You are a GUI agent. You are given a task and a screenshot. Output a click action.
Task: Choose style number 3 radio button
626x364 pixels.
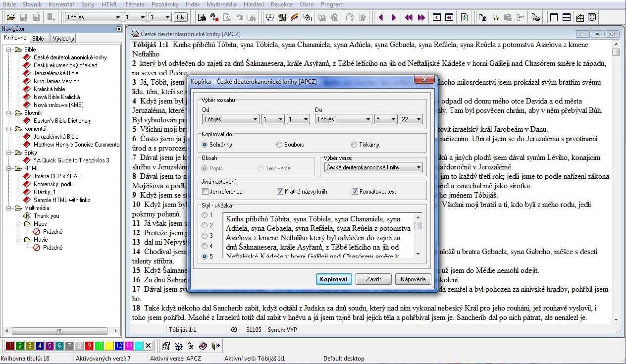pos(205,236)
